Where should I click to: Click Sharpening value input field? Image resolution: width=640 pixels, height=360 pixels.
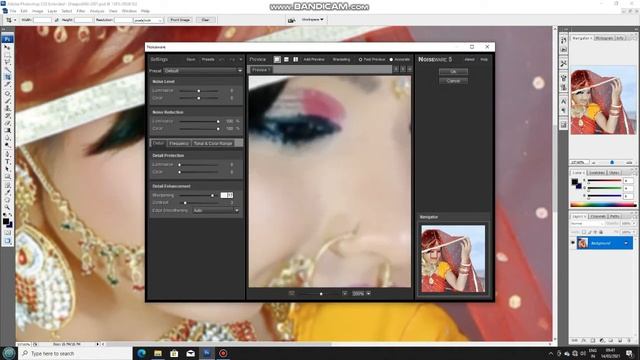tap(227, 196)
